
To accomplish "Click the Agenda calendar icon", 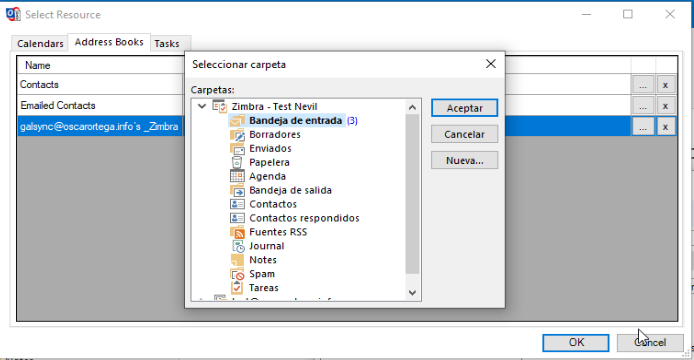I will pyautogui.click(x=237, y=176).
